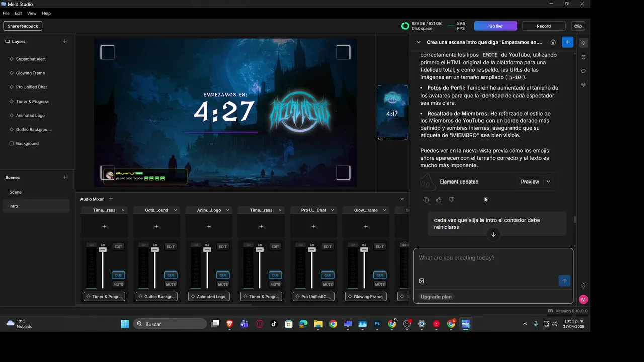Collapse the Audio Mixer panel with its chevron
This screenshot has width=644, height=362.
tap(401, 199)
